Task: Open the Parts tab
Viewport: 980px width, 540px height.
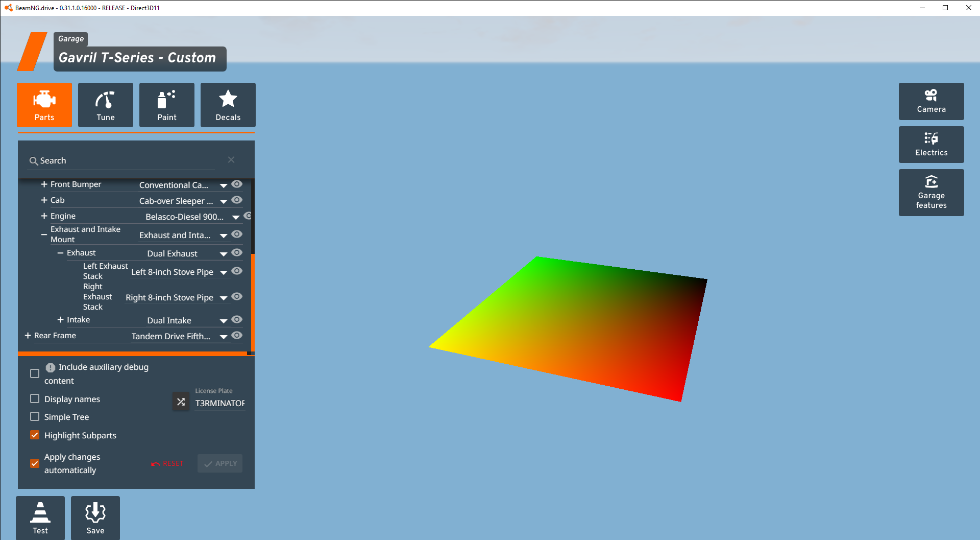Action: (44, 105)
